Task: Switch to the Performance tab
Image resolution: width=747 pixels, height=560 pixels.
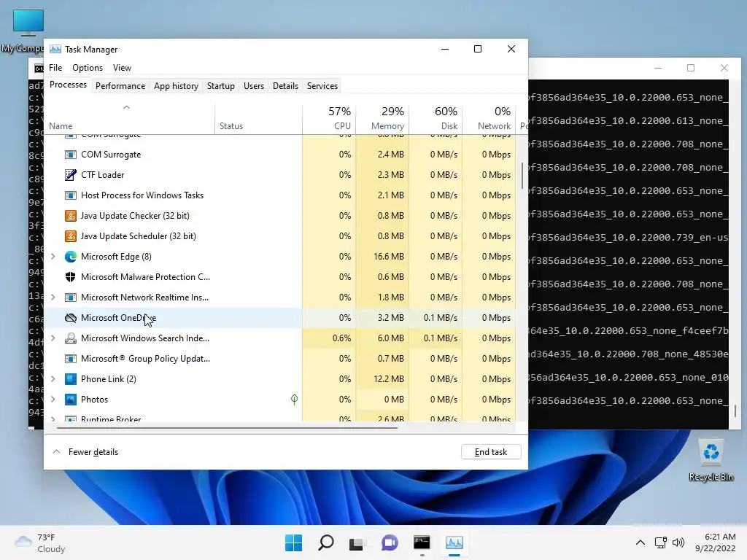Action: click(x=120, y=86)
